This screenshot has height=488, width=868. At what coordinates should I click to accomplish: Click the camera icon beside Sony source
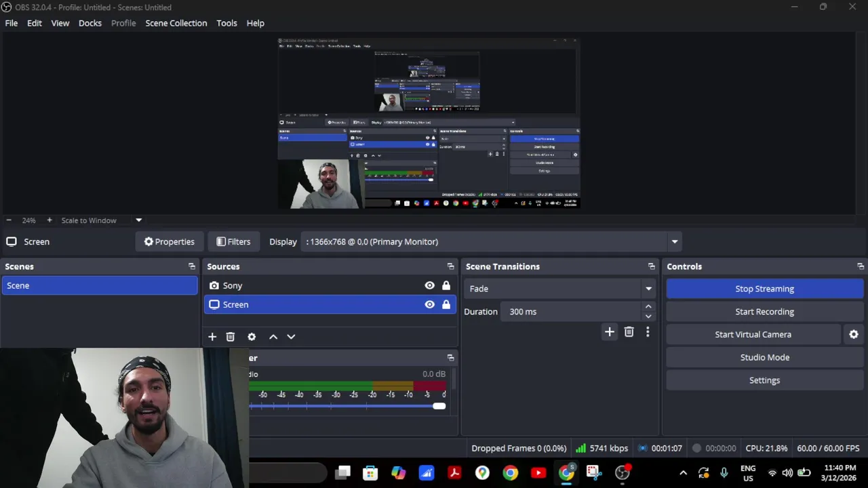(x=214, y=285)
